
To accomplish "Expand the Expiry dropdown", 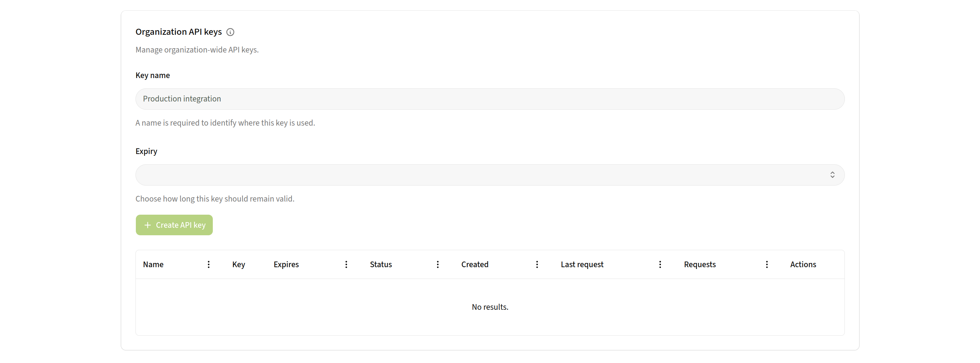I will click(x=490, y=175).
